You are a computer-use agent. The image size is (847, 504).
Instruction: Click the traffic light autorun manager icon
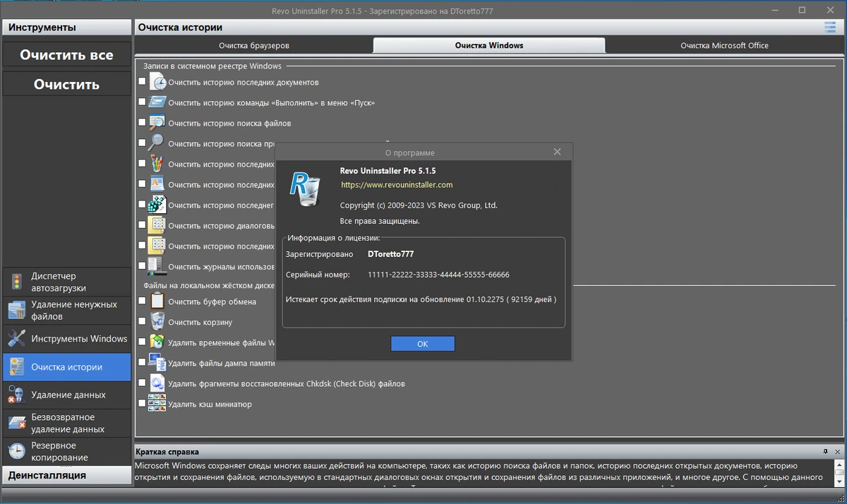(16, 282)
